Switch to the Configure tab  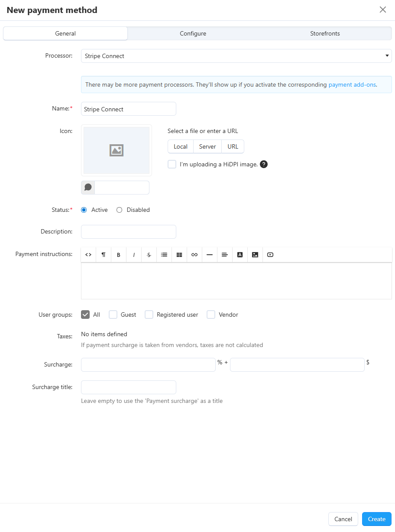pos(193,33)
